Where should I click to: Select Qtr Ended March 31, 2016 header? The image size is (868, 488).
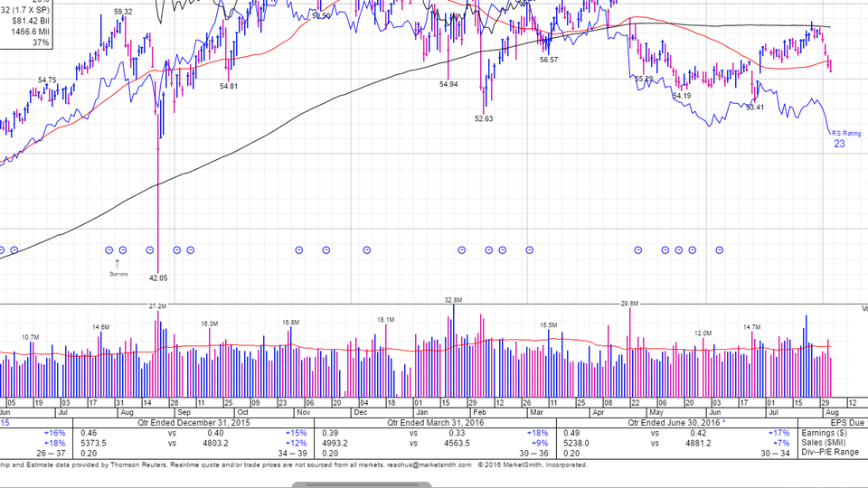coord(435,423)
